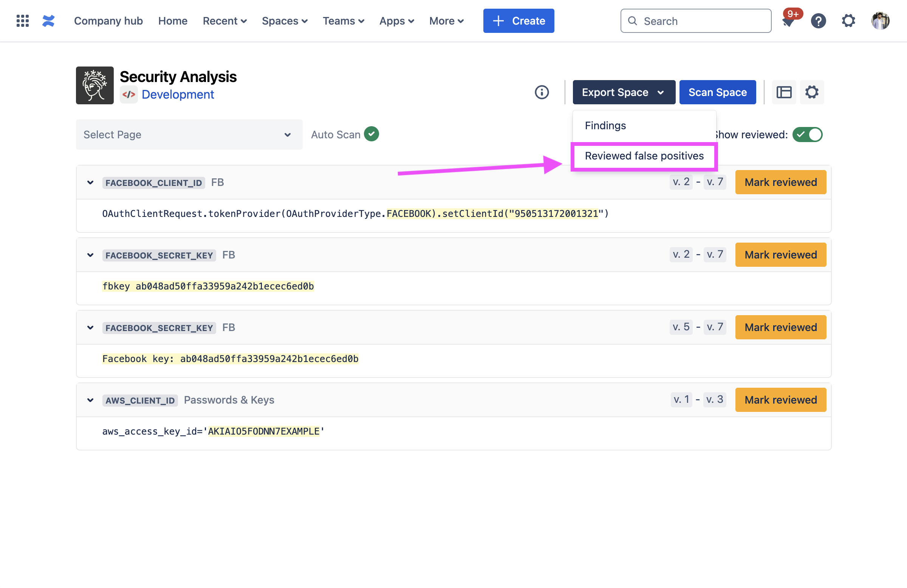The width and height of the screenshot is (907, 588).
Task: Open the info circle icon
Action: (x=542, y=92)
